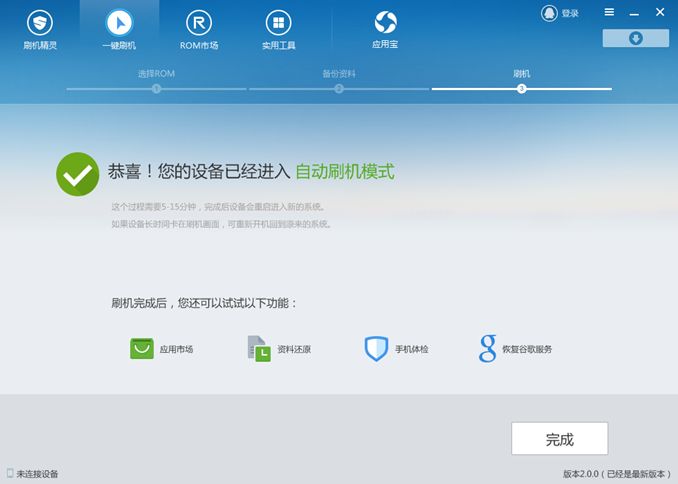Open the 刷机精灵 home tab

[40, 30]
